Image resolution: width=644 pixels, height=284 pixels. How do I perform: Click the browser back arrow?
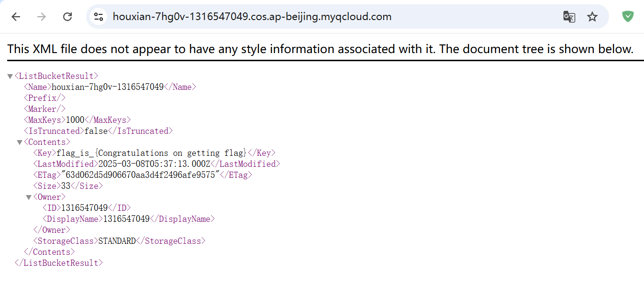16,17
